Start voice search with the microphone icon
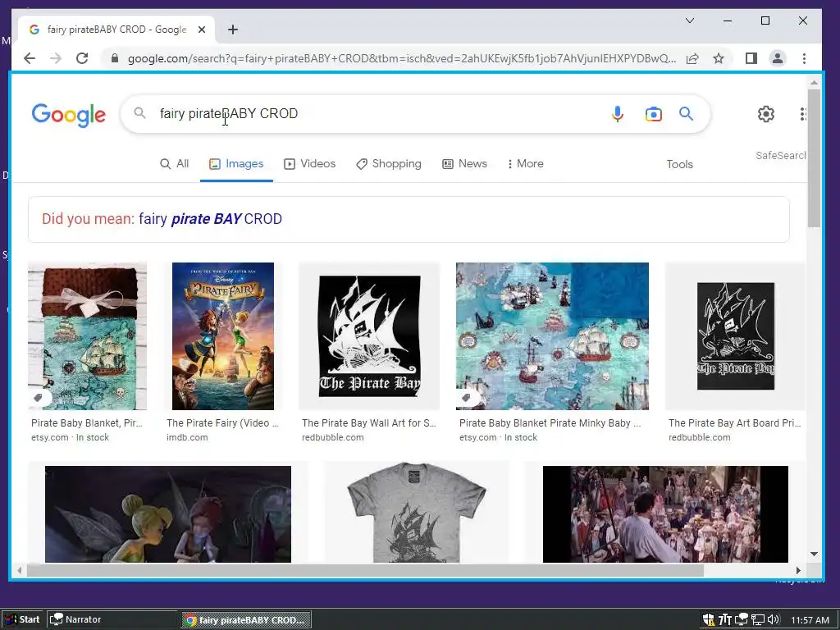Viewport: 840px width, 630px height. (617, 113)
